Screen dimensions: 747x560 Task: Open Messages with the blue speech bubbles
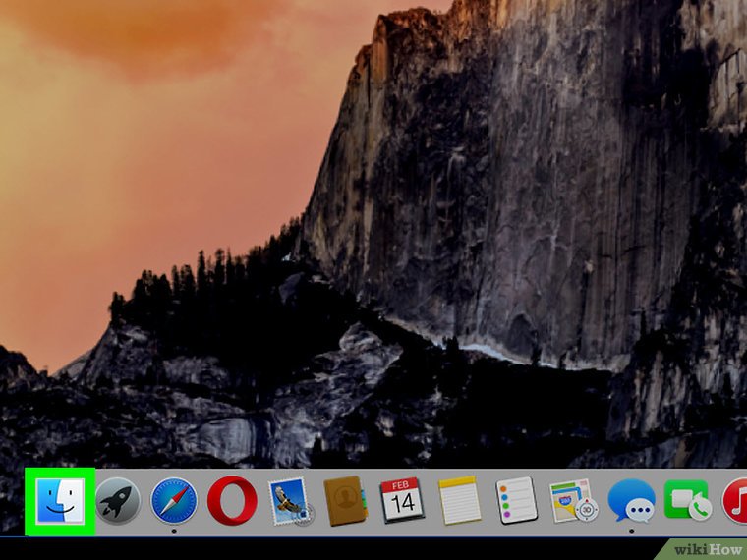(x=630, y=502)
